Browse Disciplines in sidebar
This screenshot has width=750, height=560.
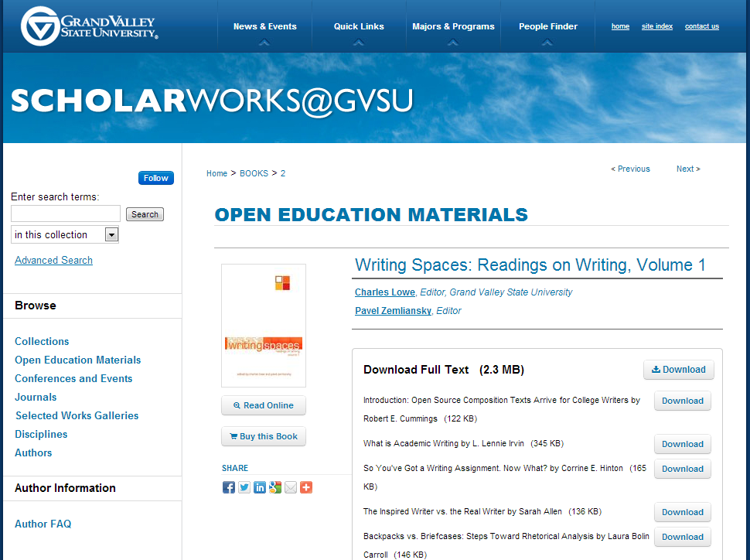(41, 434)
